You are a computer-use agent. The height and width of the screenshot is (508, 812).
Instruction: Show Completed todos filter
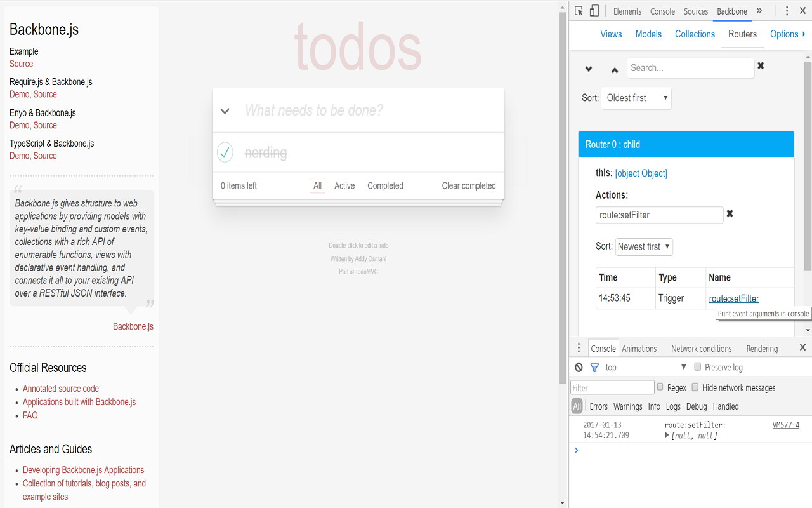(x=385, y=186)
